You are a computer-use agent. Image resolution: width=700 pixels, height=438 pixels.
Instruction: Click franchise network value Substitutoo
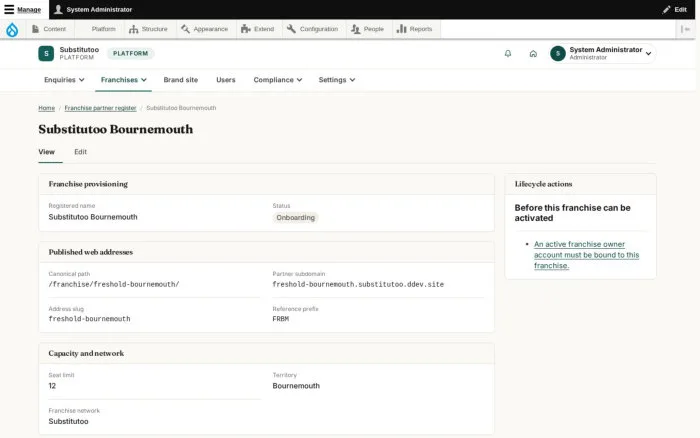point(68,421)
